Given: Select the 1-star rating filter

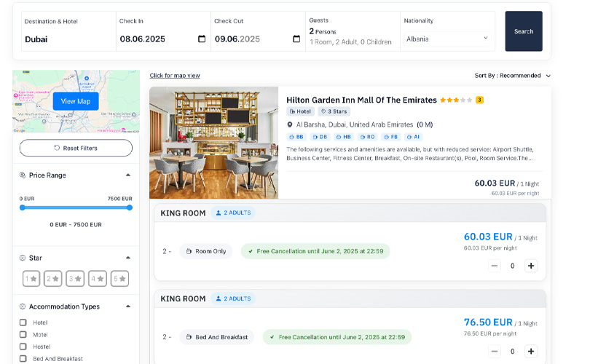Looking at the screenshot, I should point(31,278).
